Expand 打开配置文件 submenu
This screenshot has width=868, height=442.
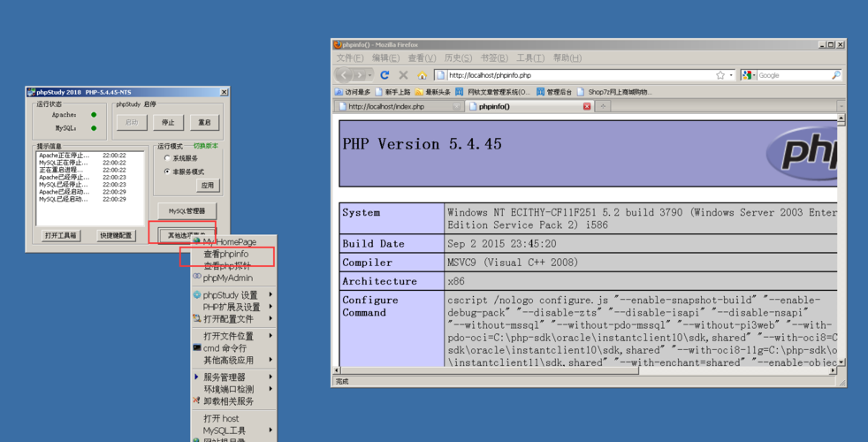pyautogui.click(x=233, y=319)
